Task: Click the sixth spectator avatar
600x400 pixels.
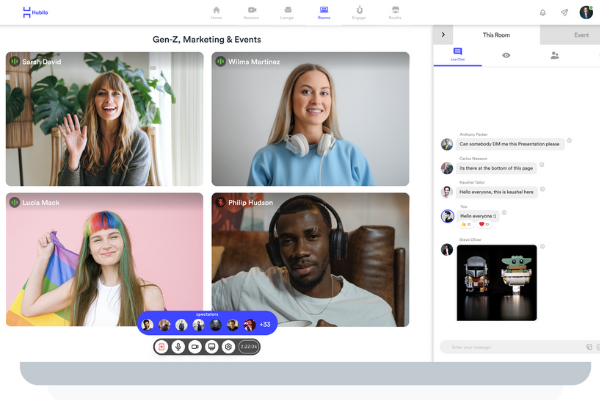Action: pyautogui.click(x=232, y=325)
